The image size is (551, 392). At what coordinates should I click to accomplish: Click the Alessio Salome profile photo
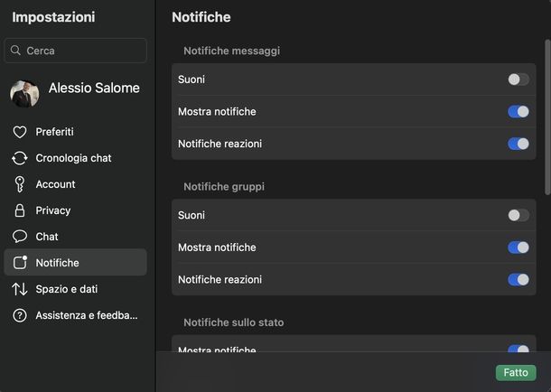24,94
